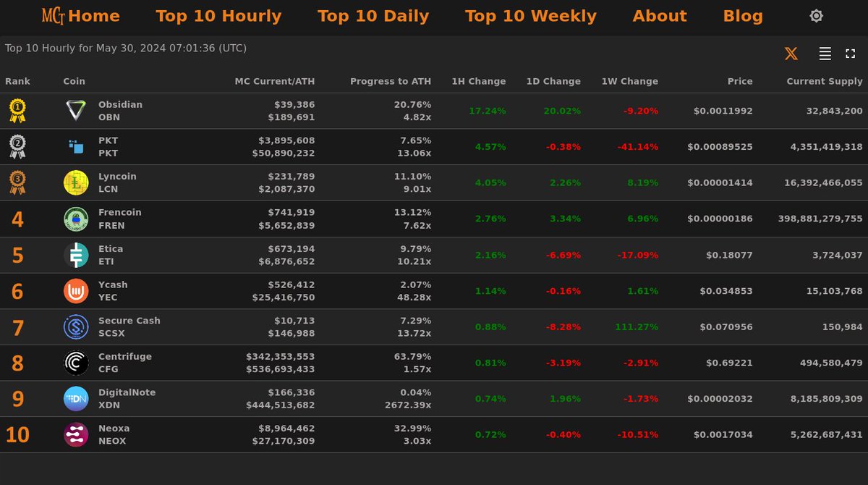Open the About page
Viewport: 868px width, 485px height.
660,16
